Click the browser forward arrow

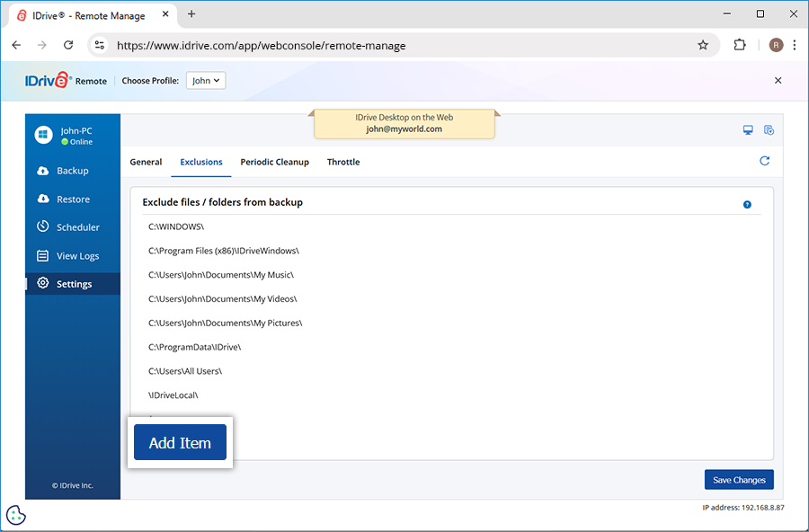41,46
